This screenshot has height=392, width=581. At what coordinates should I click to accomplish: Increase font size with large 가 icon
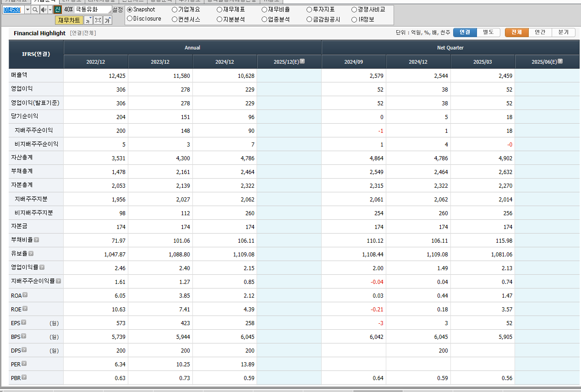(107, 20)
